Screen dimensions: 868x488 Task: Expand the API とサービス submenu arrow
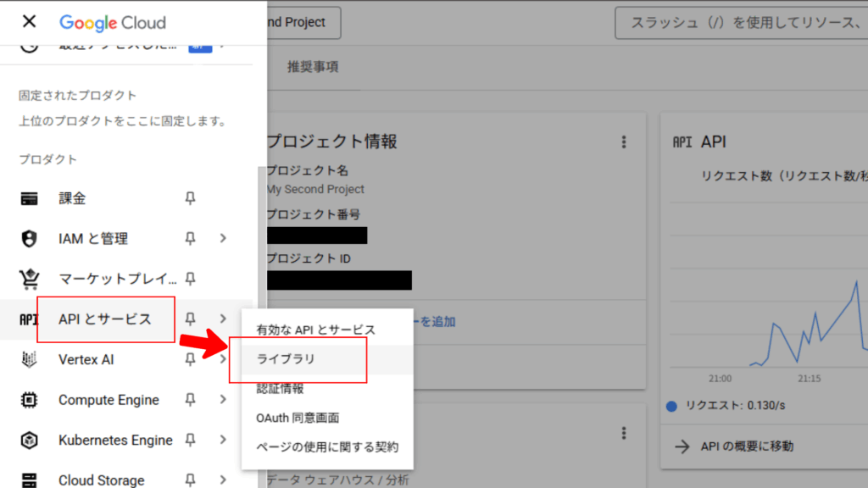click(x=223, y=319)
